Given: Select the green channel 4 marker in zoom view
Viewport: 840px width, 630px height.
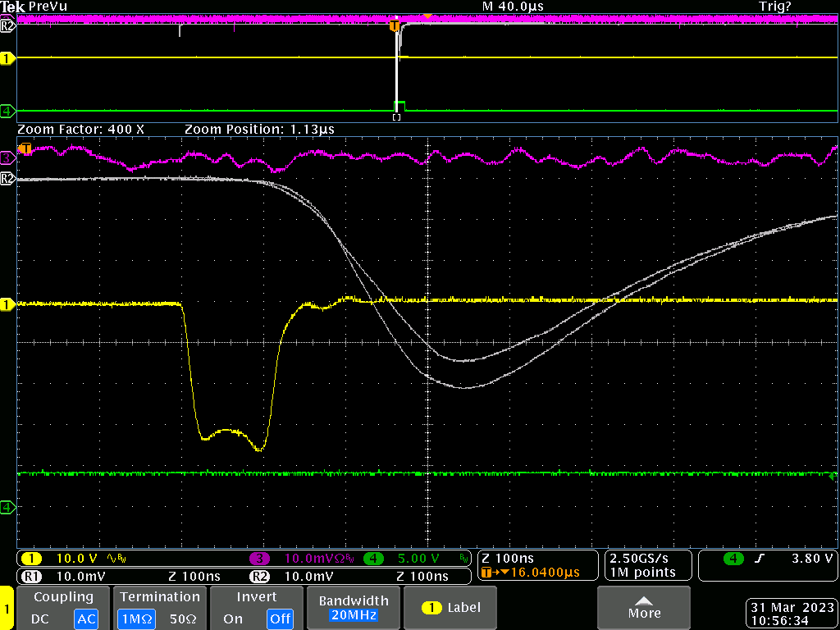Looking at the screenshot, I should tap(7, 507).
